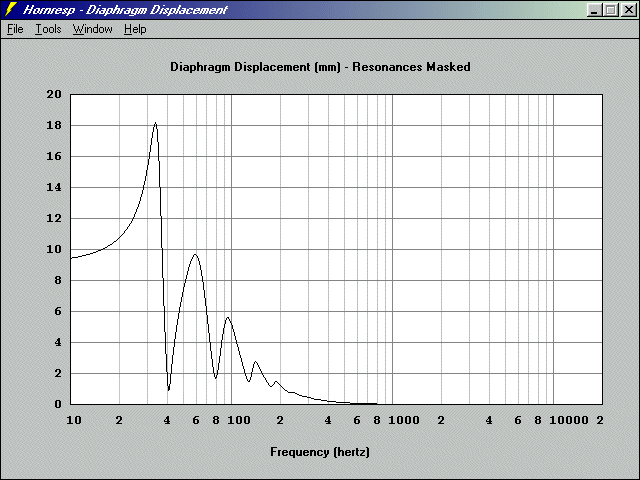The height and width of the screenshot is (480, 640).
Task: Click the x-axis label 10000
Action: pyautogui.click(x=569, y=420)
